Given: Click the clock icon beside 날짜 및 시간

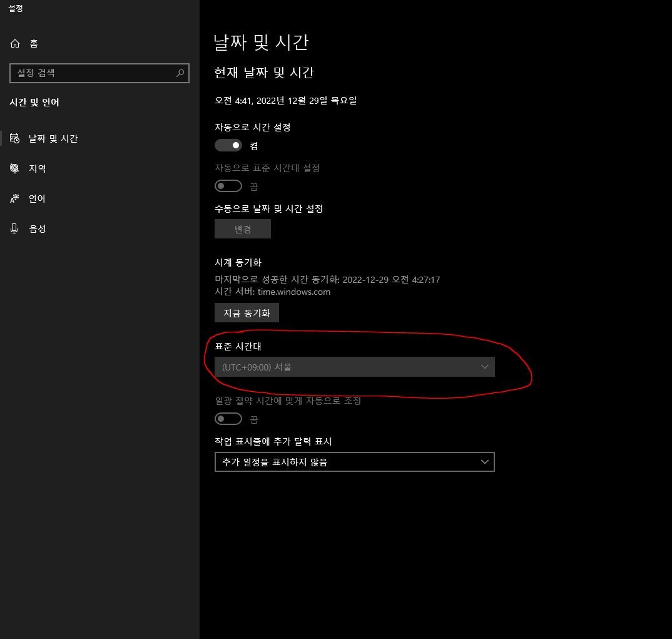Looking at the screenshot, I should 15,138.
